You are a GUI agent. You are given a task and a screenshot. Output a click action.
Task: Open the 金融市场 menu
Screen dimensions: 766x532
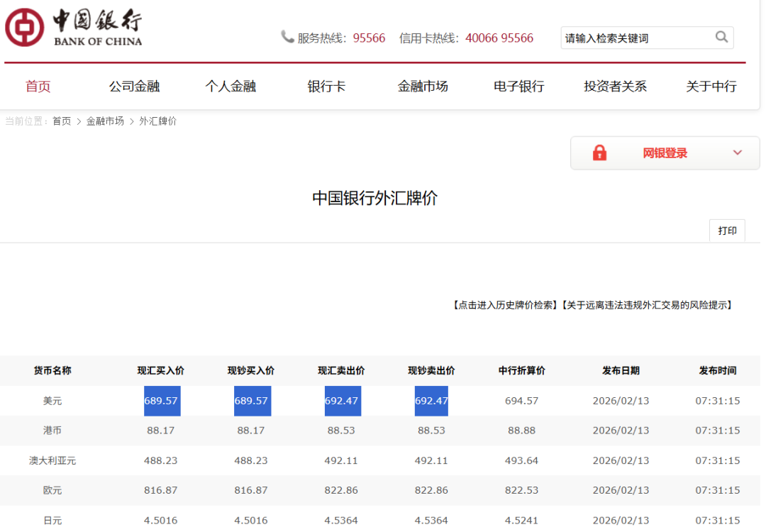coord(423,87)
